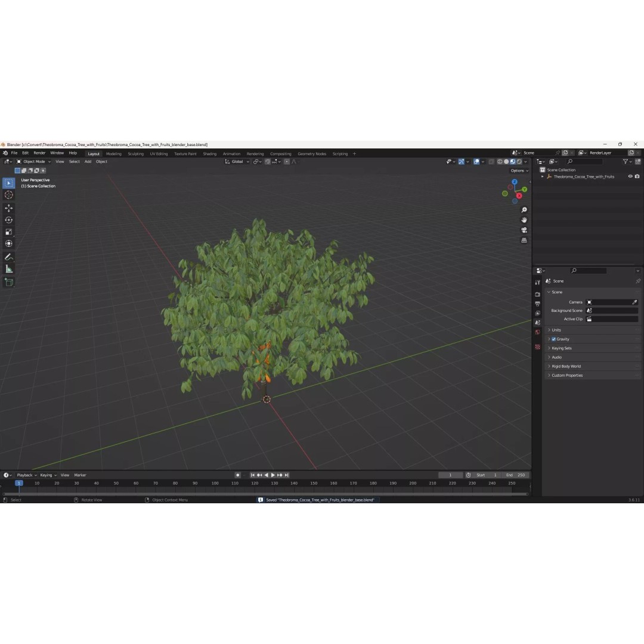Toggle Gravity checkbox

[553, 339]
